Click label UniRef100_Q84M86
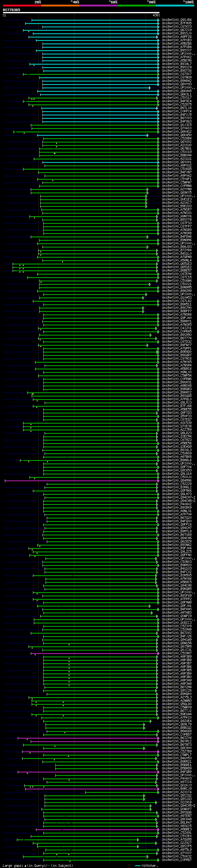 point(177,481)
